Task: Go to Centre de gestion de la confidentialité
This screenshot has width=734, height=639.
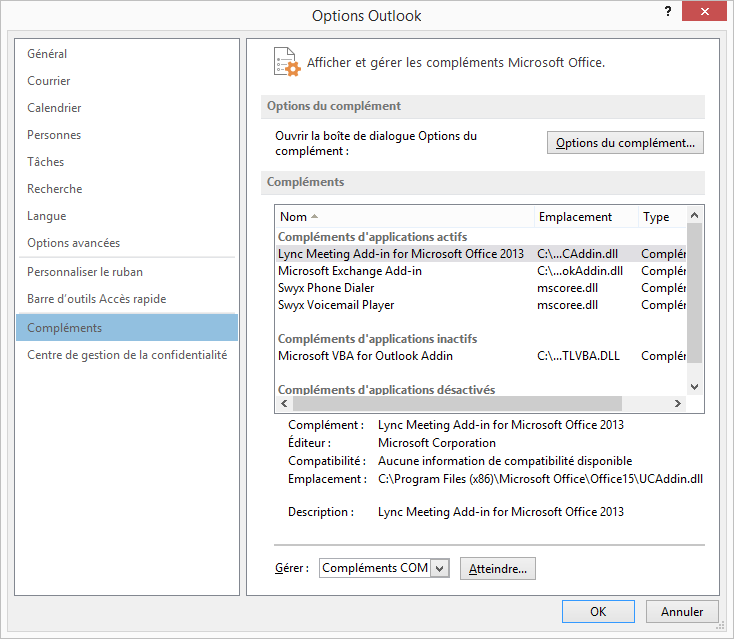Action: pyautogui.click(x=127, y=355)
